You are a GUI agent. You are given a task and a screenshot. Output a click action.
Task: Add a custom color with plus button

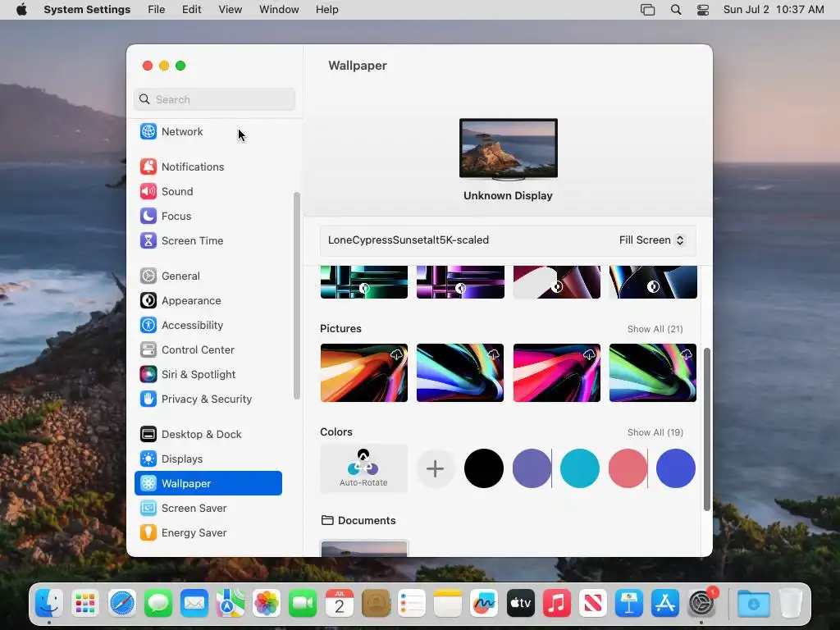pos(435,468)
